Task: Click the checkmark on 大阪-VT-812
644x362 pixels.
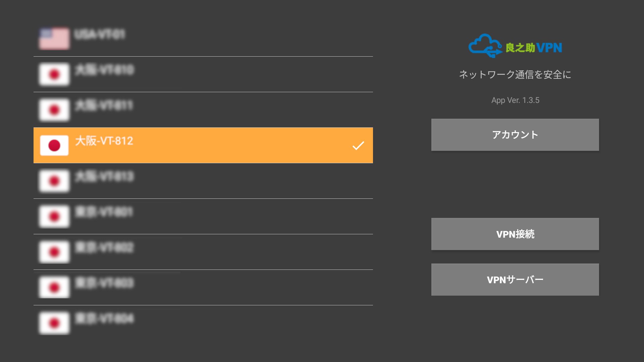Action: pos(358,145)
